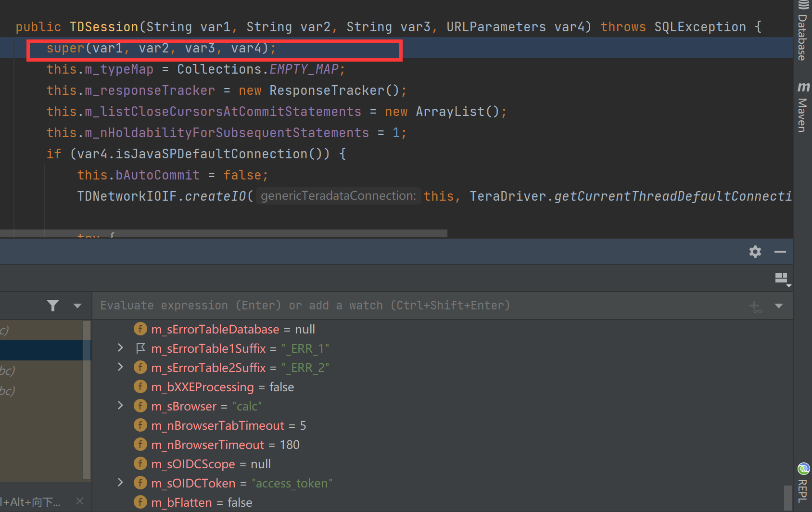The image size is (812, 512).
Task: Select the m_nBrowserTimeout = 180 variable
Action: (225, 445)
